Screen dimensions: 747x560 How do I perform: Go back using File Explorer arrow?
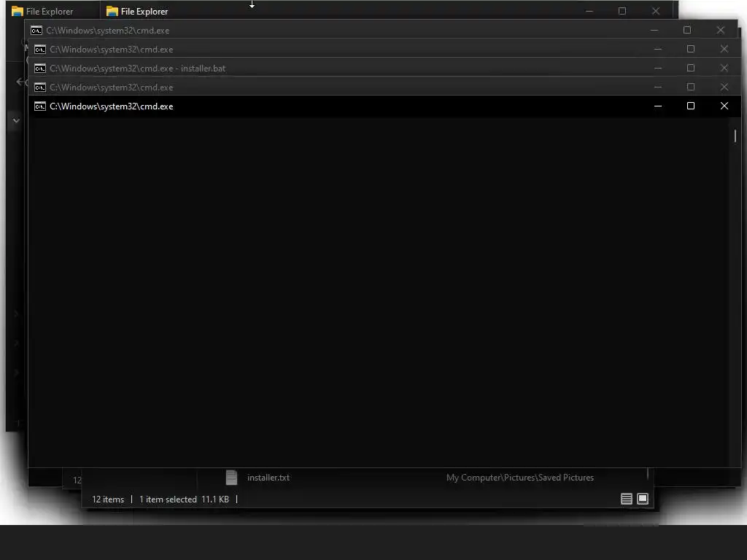click(20, 82)
